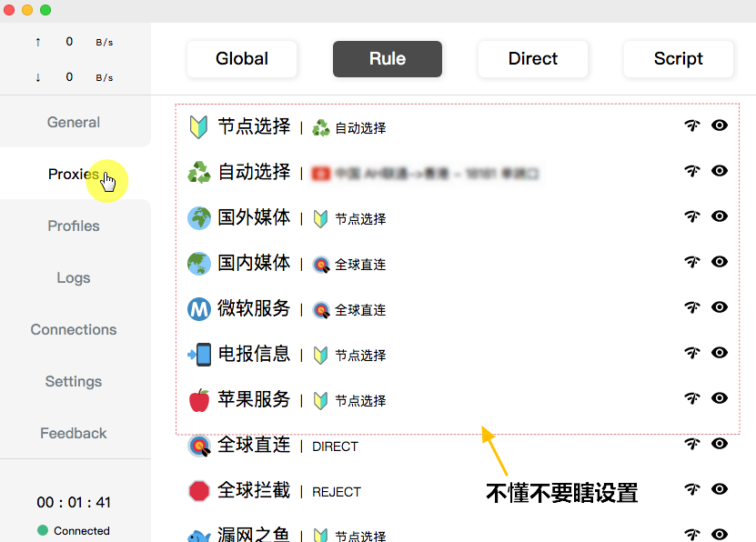
Task: Test latency of 国外媒体 group
Action: (x=691, y=216)
